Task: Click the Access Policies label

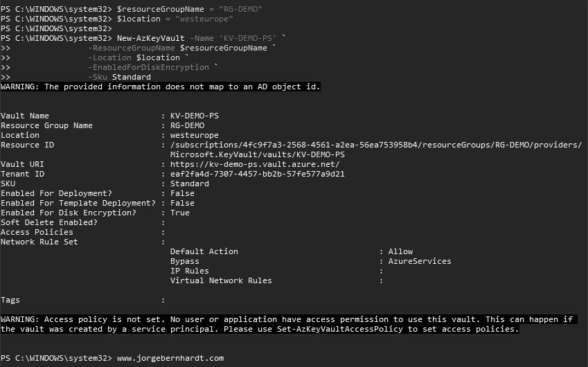Action: [x=37, y=232]
